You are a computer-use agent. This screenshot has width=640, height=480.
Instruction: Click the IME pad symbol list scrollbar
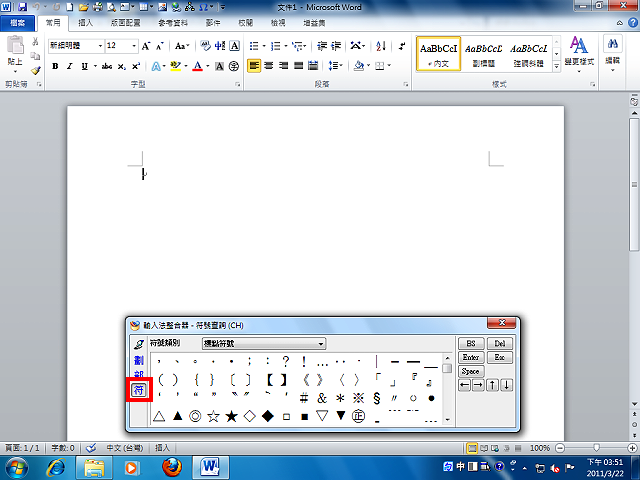click(447, 389)
